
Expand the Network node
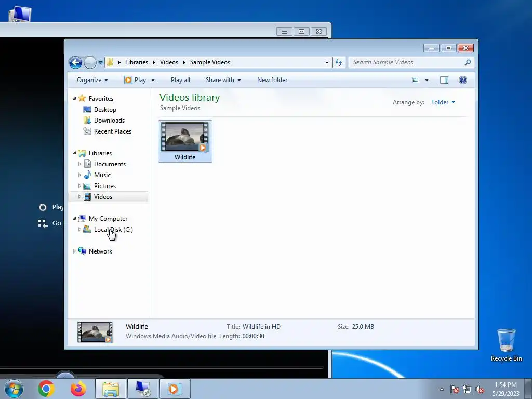(x=75, y=251)
